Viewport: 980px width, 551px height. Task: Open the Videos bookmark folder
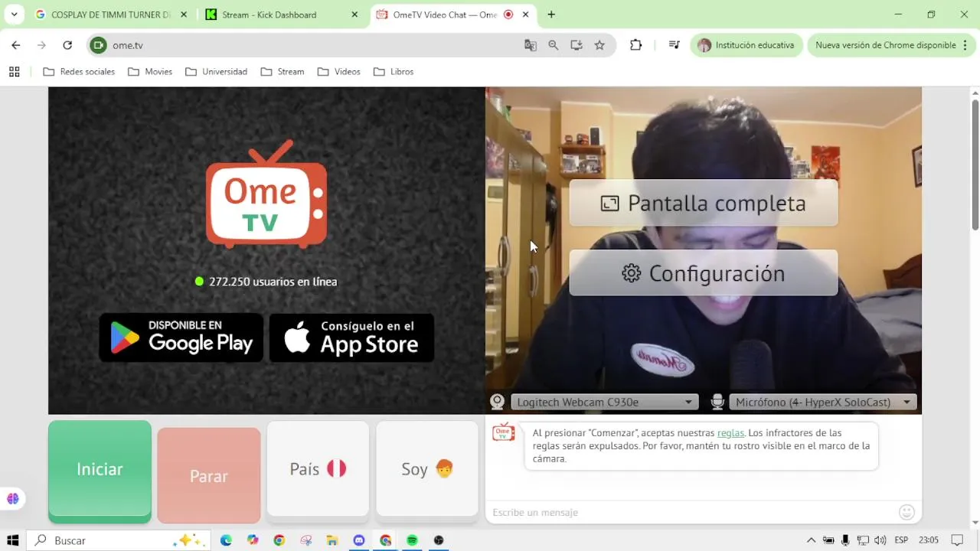point(338,72)
